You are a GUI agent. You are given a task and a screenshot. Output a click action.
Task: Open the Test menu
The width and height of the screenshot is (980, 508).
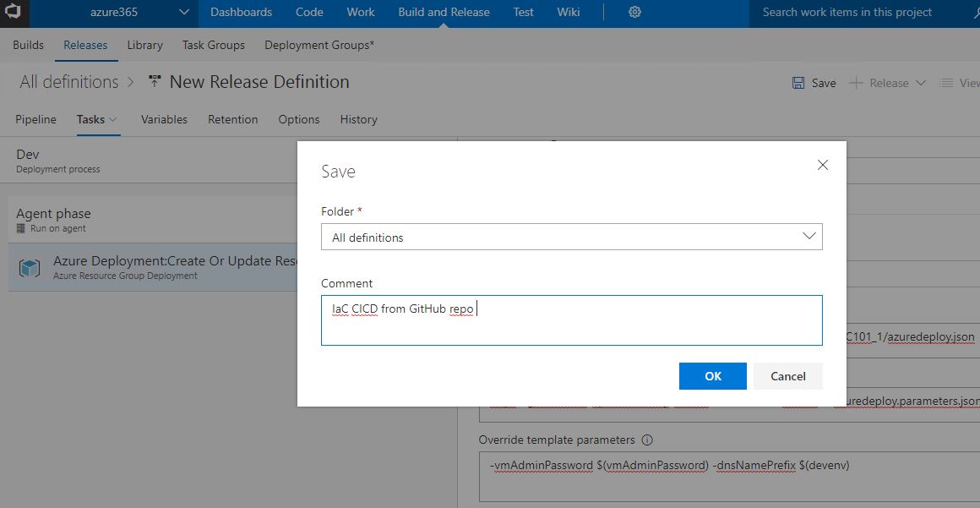pos(524,13)
